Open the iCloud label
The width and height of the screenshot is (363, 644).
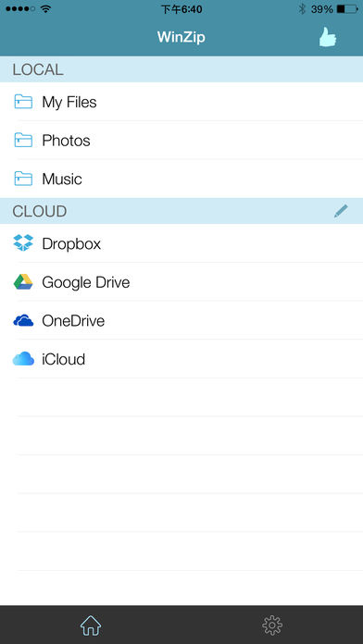click(x=63, y=359)
